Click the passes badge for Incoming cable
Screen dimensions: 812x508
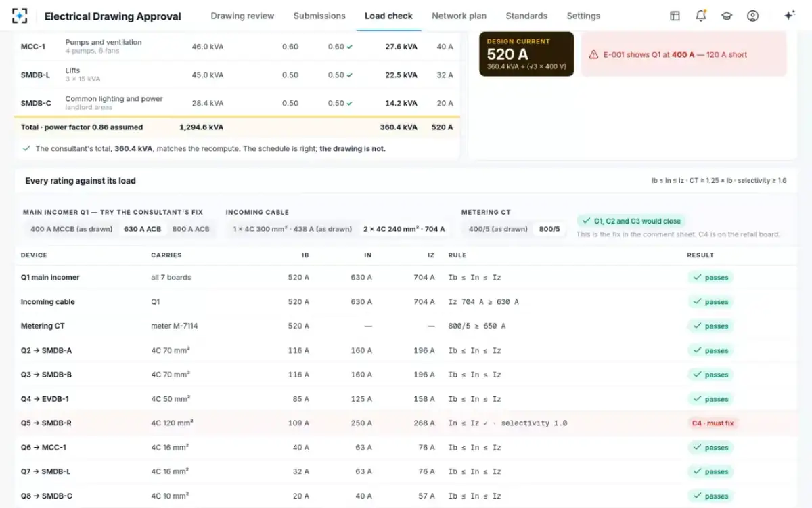pos(710,302)
